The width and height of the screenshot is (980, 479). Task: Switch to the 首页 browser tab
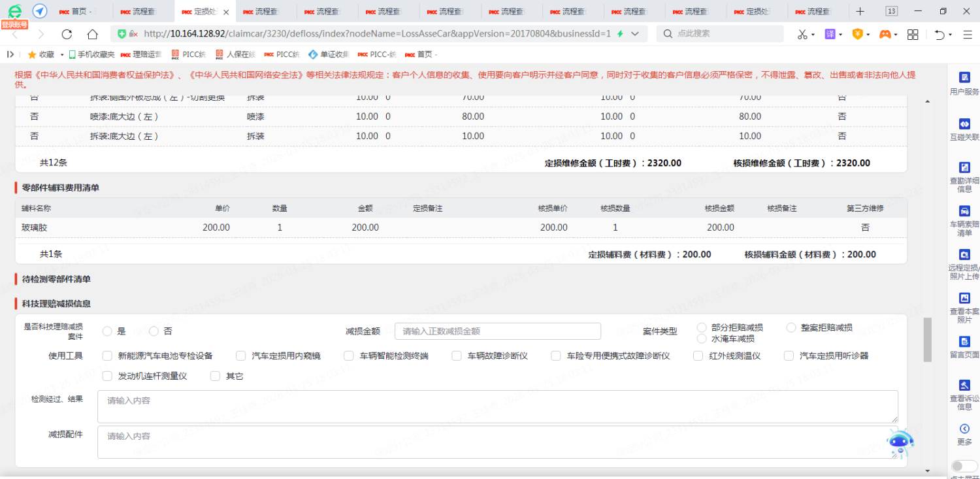click(80, 12)
